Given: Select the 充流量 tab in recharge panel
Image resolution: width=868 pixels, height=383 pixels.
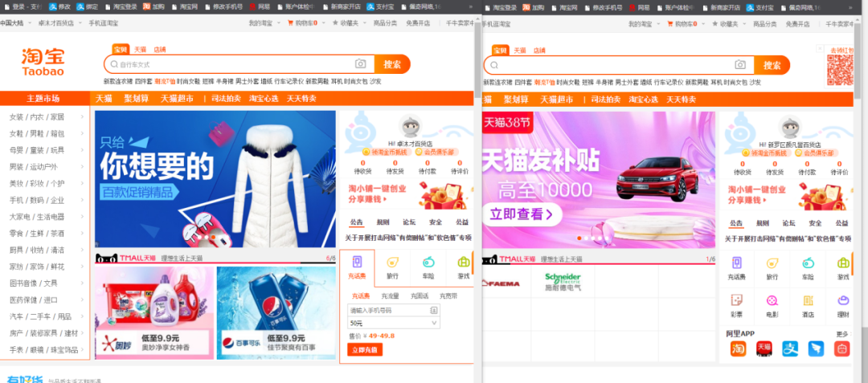Looking at the screenshot, I should 390,296.
